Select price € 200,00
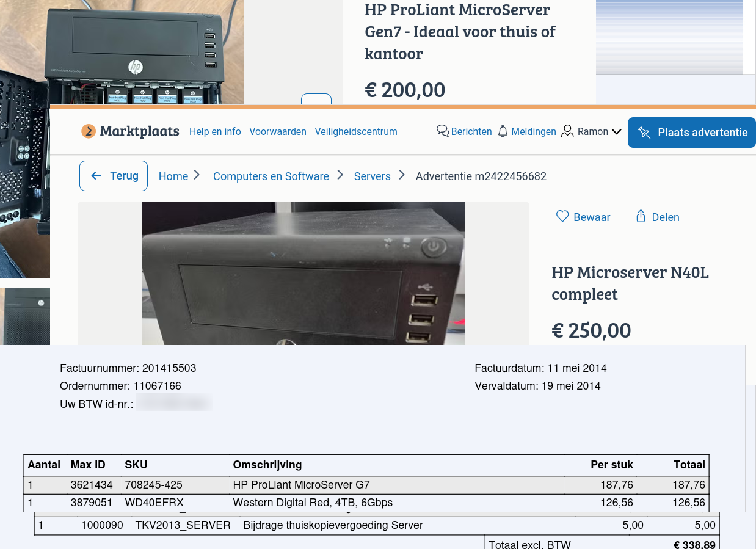Image resolution: width=756 pixels, height=549 pixels. click(405, 90)
